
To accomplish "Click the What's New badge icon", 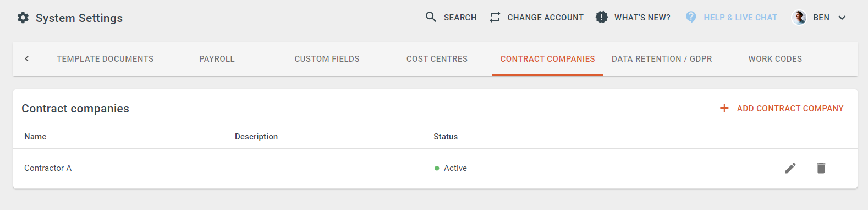I will click(602, 17).
